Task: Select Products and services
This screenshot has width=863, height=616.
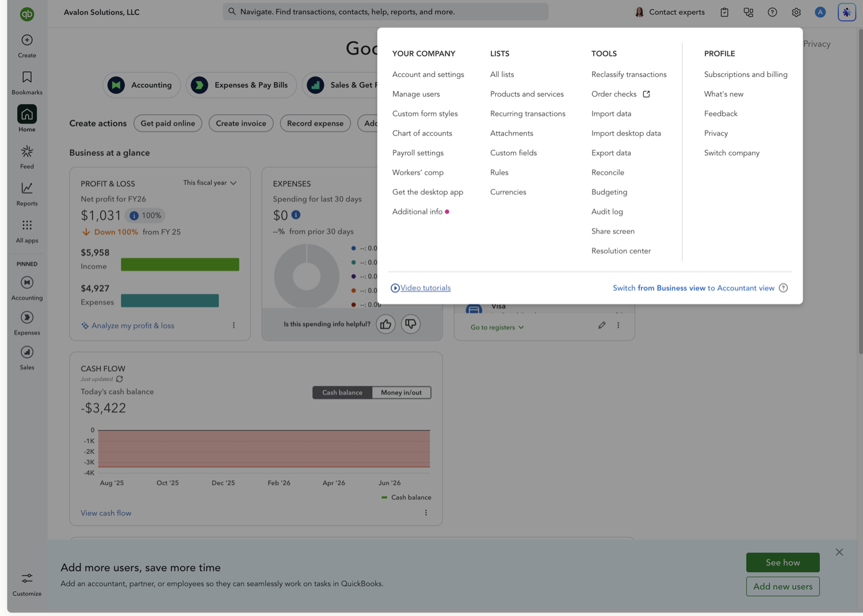Action: pyautogui.click(x=527, y=94)
